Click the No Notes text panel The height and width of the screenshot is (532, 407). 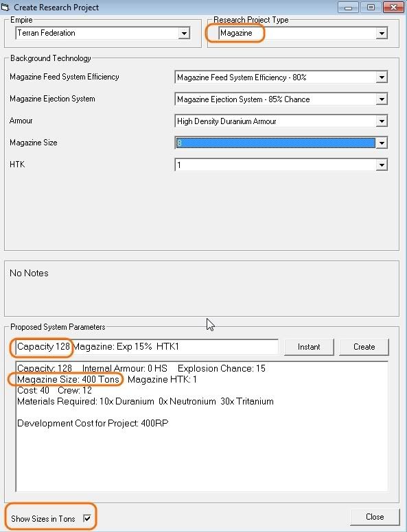click(202, 289)
